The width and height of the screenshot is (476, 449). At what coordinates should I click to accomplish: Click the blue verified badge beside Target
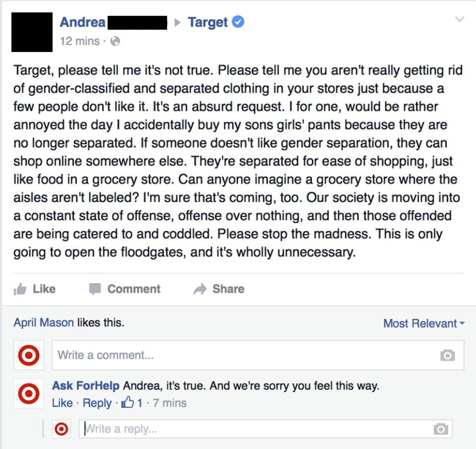(238, 22)
